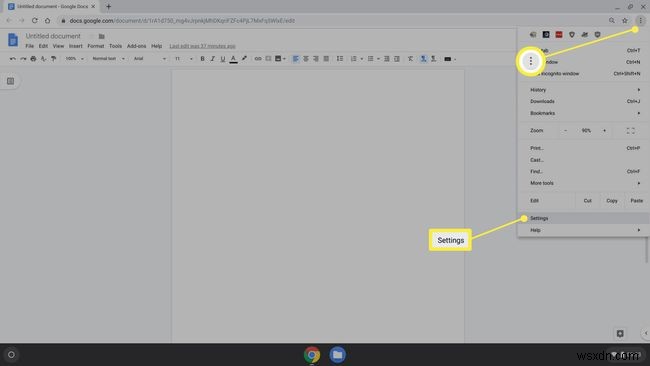Open the Format menu

96,46
